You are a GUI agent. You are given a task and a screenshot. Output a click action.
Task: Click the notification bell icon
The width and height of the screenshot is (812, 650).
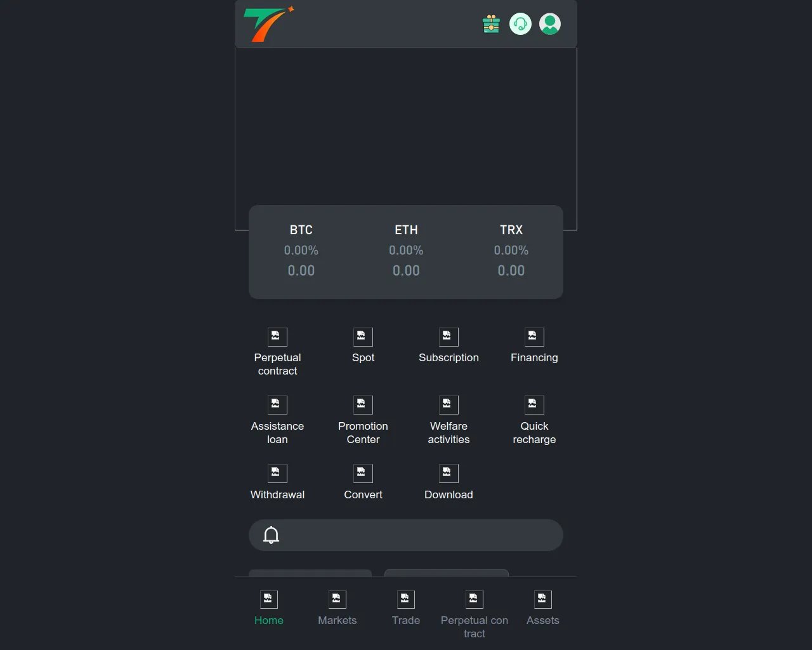click(272, 535)
